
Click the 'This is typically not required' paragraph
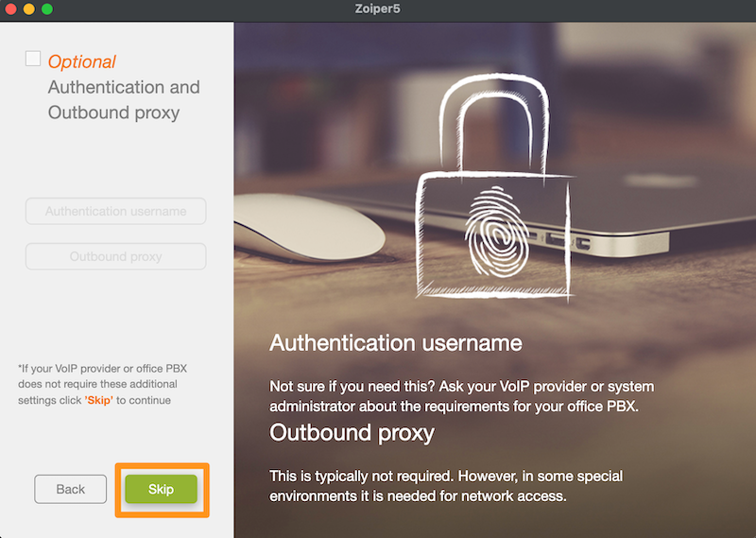tap(446, 486)
